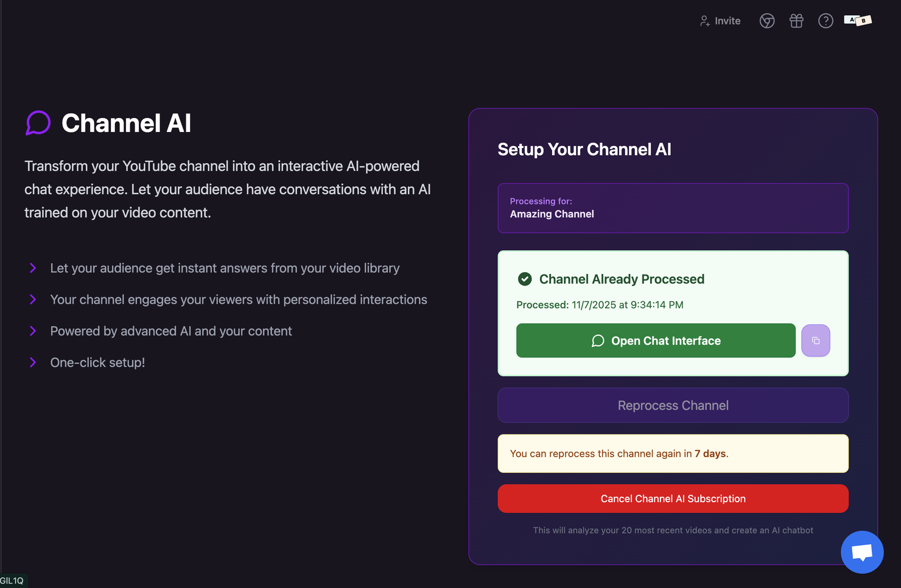Copy the chat interface link
Image resolution: width=901 pixels, height=588 pixels.
coord(816,341)
